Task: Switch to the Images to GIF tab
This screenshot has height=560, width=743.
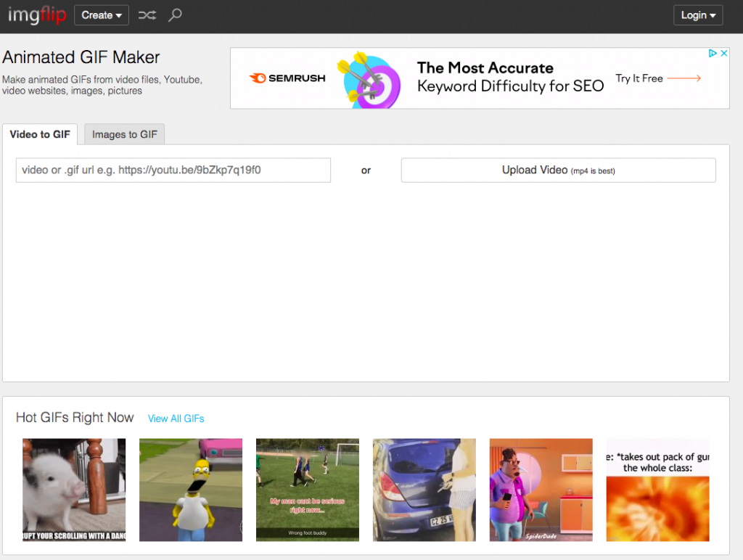Action: tap(124, 134)
